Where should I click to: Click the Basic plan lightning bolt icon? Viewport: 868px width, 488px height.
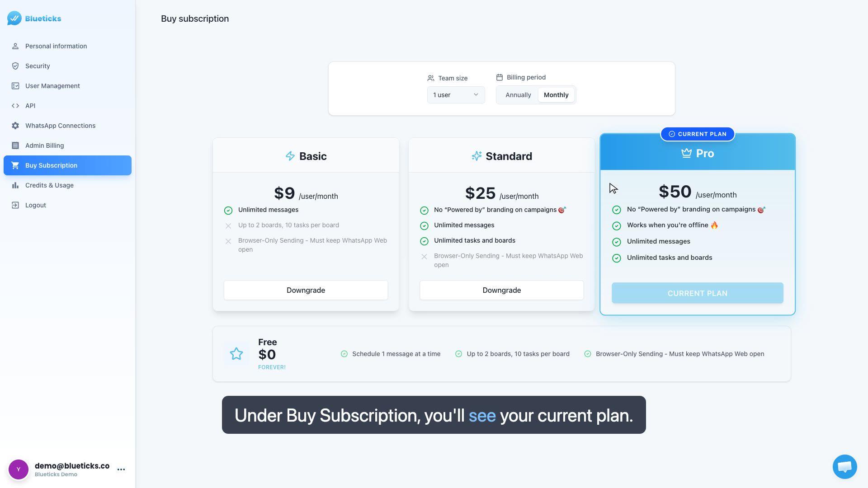click(290, 156)
